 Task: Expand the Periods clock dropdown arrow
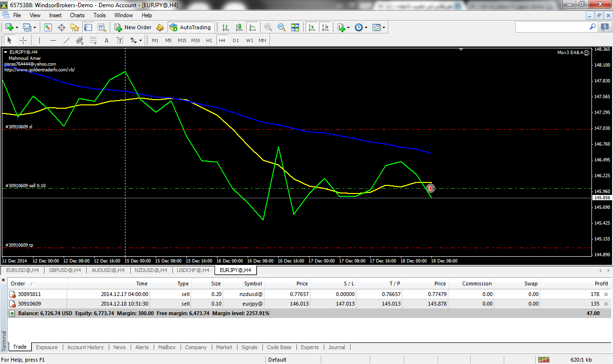coord(366,27)
